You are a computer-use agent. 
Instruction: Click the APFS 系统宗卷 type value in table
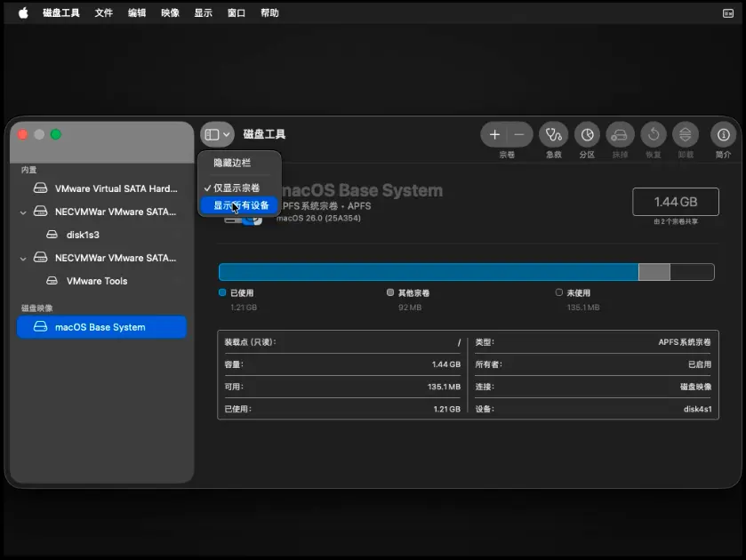pyautogui.click(x=685, y=341)
